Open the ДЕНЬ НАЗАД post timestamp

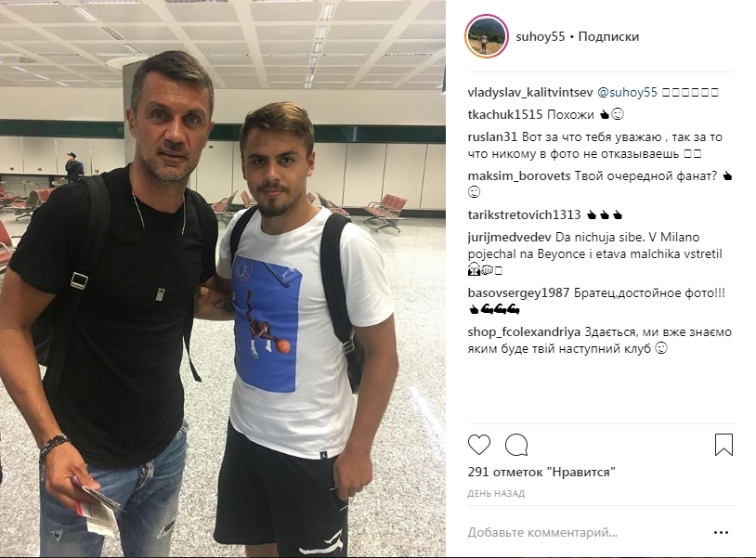pyautogui.click(x=496, y=493)
